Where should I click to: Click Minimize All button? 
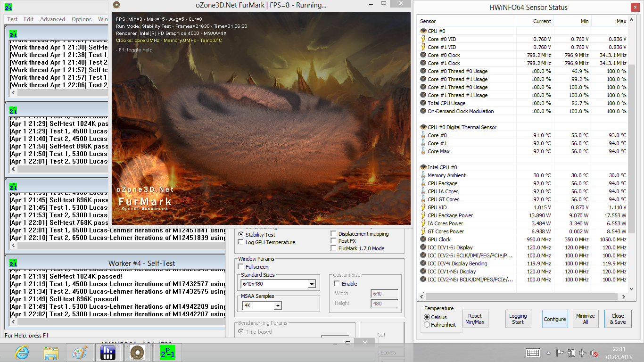coord(585,319)
